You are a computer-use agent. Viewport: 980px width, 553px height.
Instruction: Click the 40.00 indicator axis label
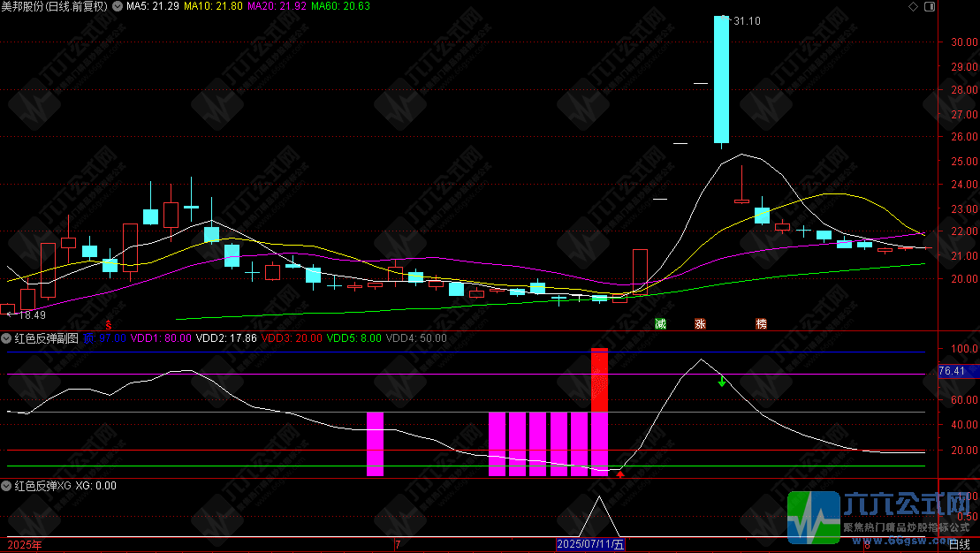[x=964, y=425]
